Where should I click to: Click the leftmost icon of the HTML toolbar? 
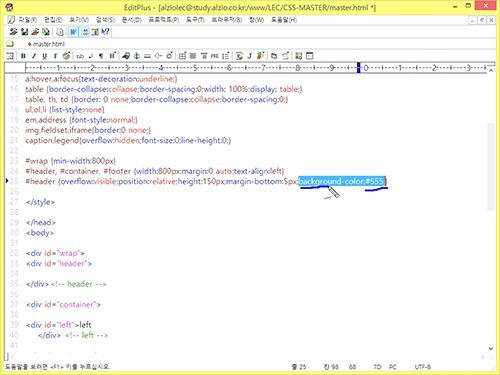pyautogui.click(x=10, y=56)
